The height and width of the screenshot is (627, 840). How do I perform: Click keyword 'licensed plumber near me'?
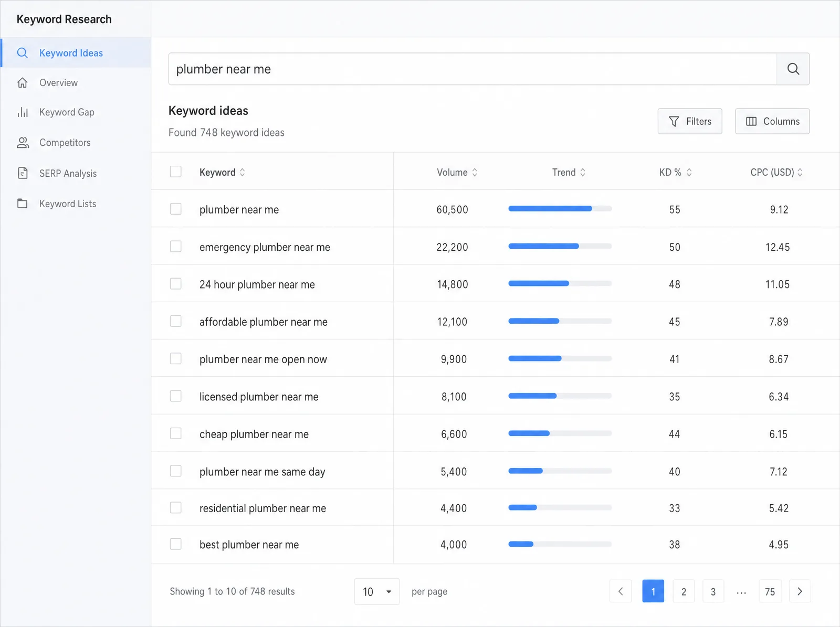(259, 397)
